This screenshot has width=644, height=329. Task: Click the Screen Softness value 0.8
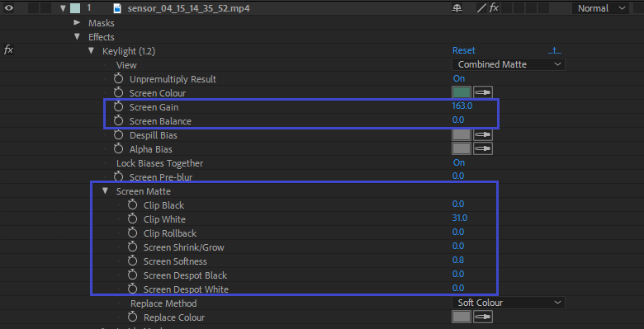(458, 260)
